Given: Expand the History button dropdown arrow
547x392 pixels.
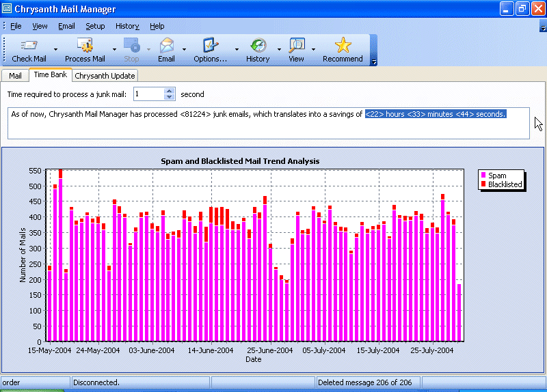Looking at the screenshot, I should pos(278,50).
